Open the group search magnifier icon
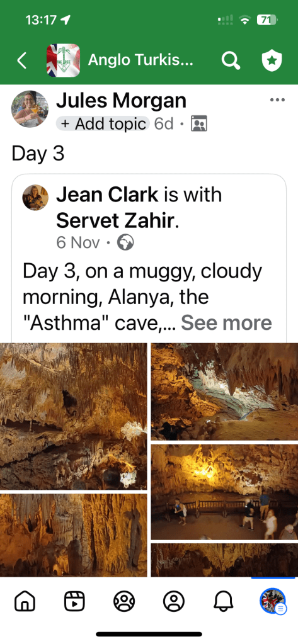Viewport: 298px width, 644px height. pos(231,61)
